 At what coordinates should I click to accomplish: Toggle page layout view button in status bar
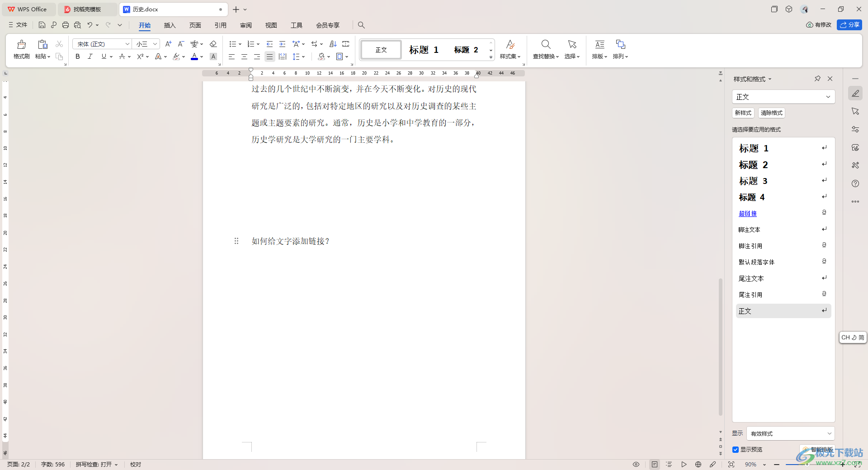click(655, 464)
